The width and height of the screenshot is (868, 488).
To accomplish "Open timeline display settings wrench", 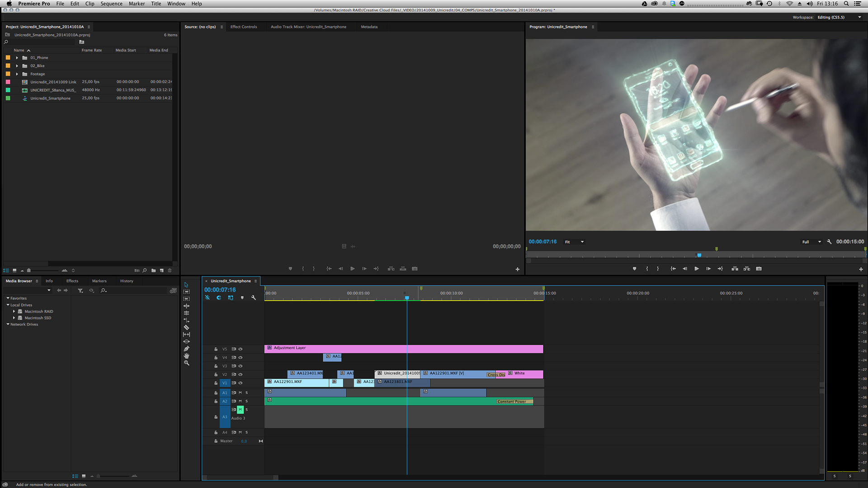I will tap(254, 298).
